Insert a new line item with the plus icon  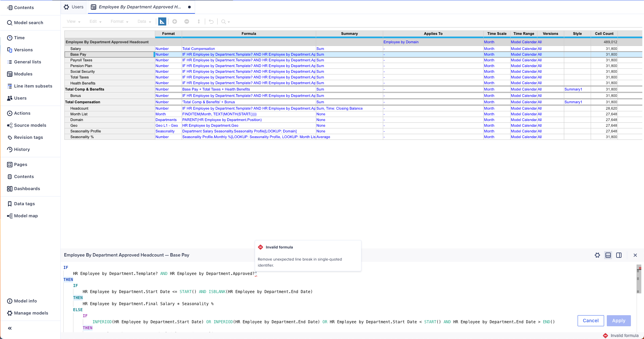(175, 21)
